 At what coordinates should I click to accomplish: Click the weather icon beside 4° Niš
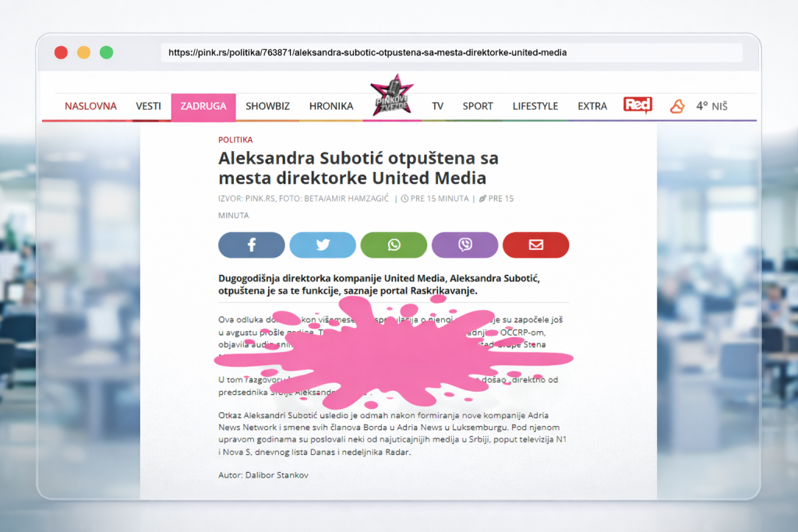click(677, 106)
